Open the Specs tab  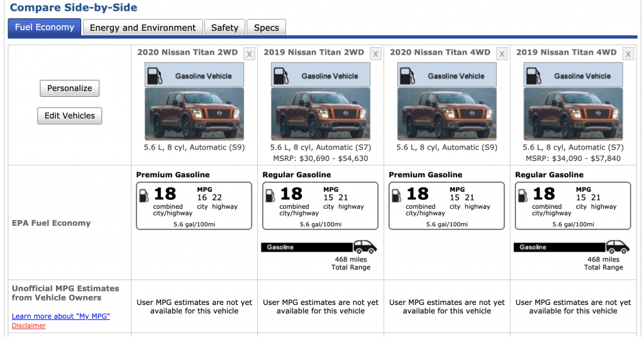pos(266,28)
